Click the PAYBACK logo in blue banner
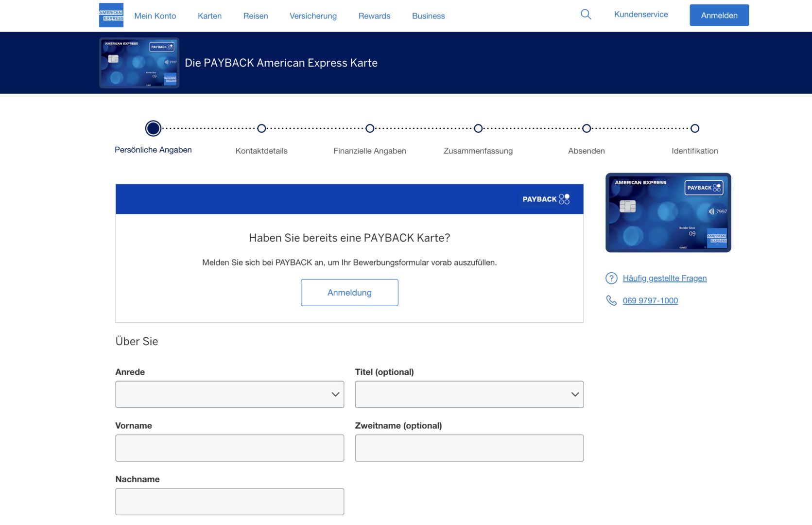This screenshot has height=525, width=812. point(546,199)
